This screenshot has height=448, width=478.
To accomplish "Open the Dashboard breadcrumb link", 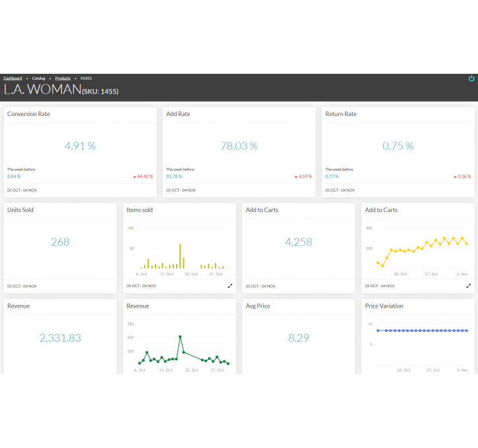I will pyautogui.click(x=13, y=78).
